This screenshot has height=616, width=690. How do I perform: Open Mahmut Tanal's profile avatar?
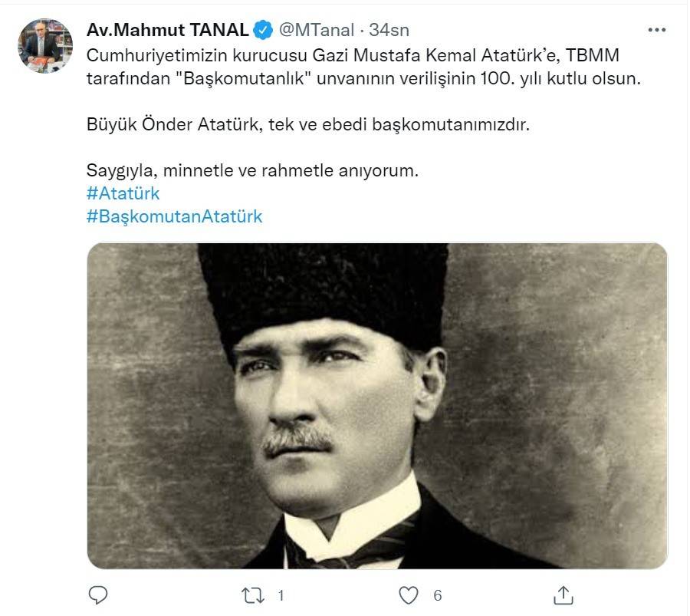pos(45,46)
